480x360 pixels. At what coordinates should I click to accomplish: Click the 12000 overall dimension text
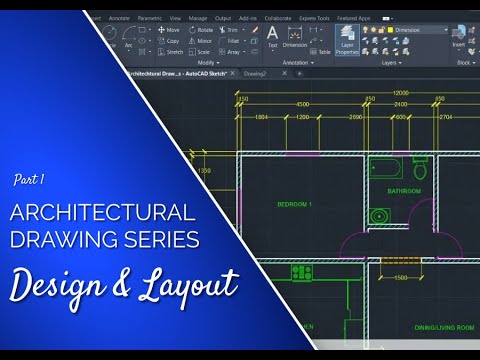point(401,93)
